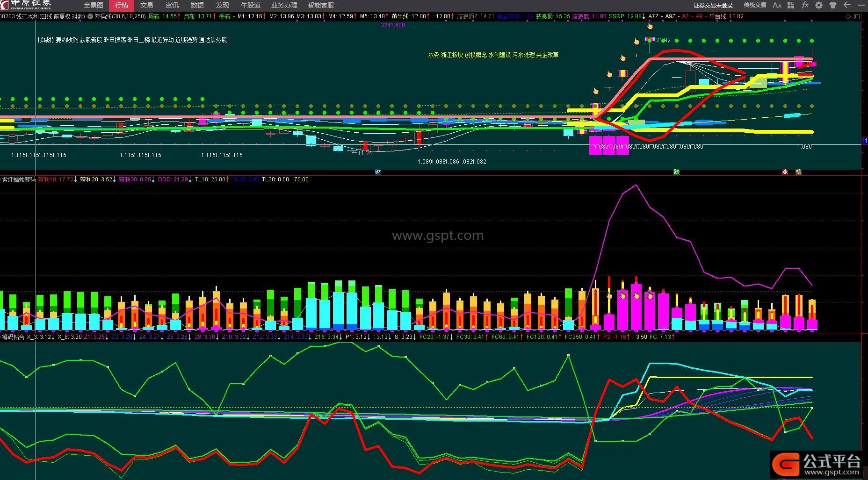Click the 榜 marker below the chart

point(798,172)
